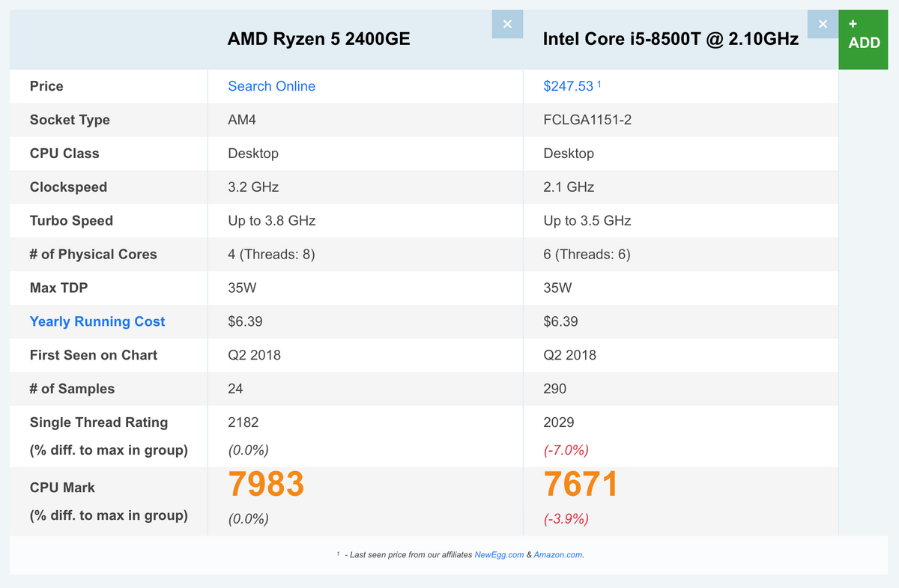Image resolution: width=899 pixels, height=588 pixels.
Task: Select the 7671 CPU Mark score
Action: pyautogui.click(x=581, y=485)
